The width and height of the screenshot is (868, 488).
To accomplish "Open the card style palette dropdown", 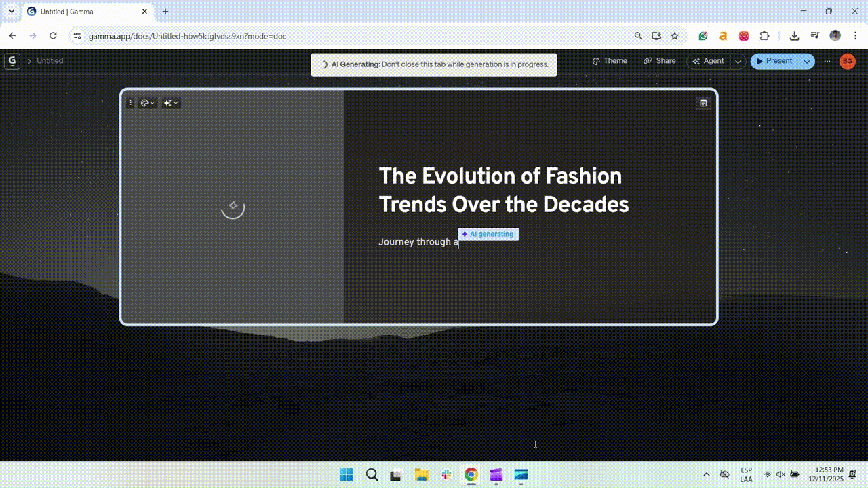I will 147,103.
